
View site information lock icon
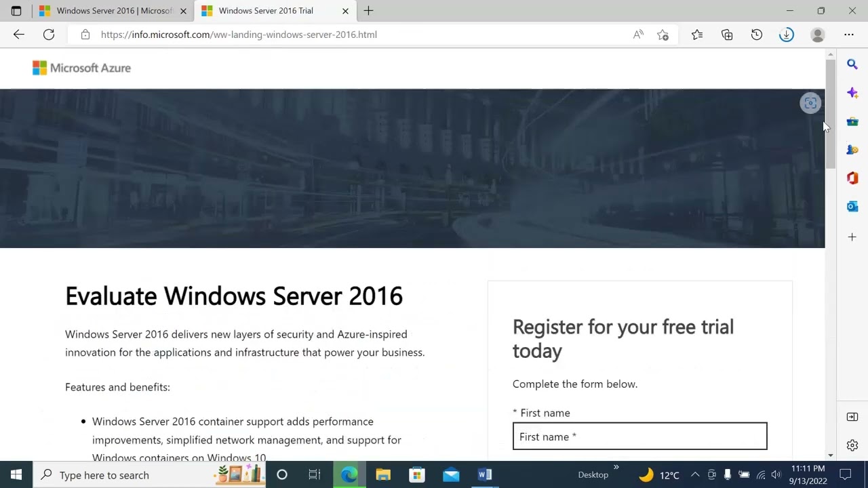[85, 35]
